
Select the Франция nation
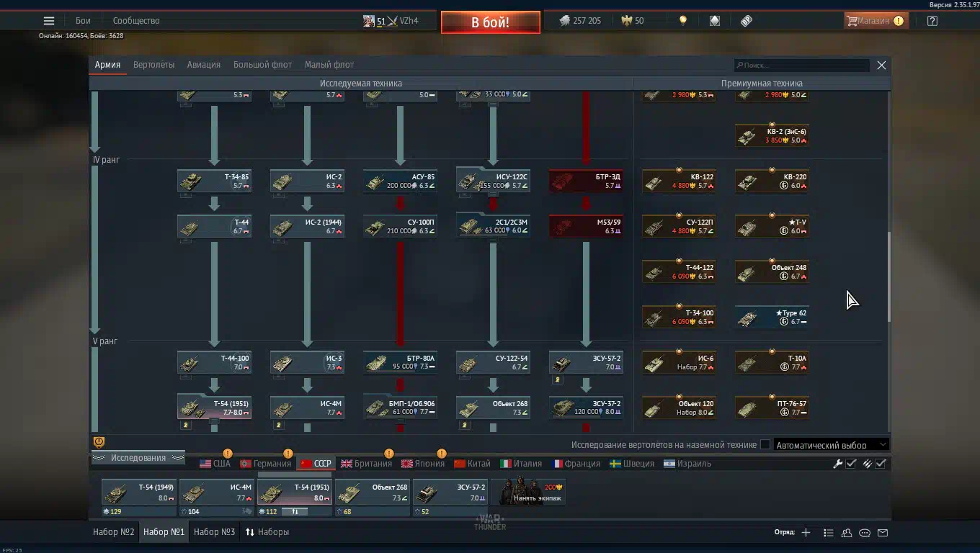point(576,464)
